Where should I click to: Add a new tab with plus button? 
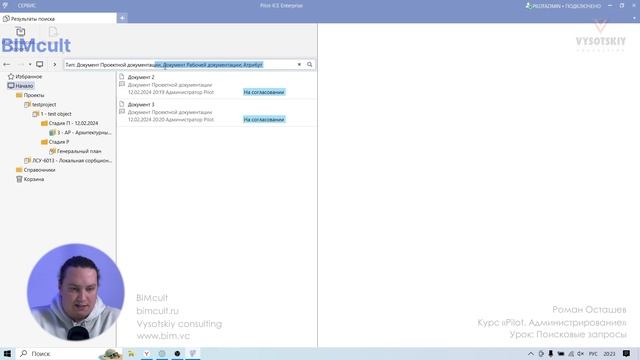pos(122,18)
